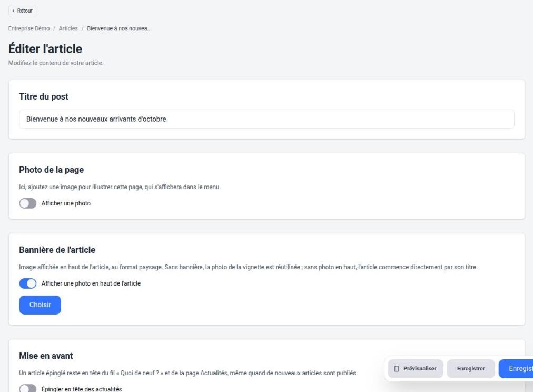Go back using the Retour button

[22, 11]
